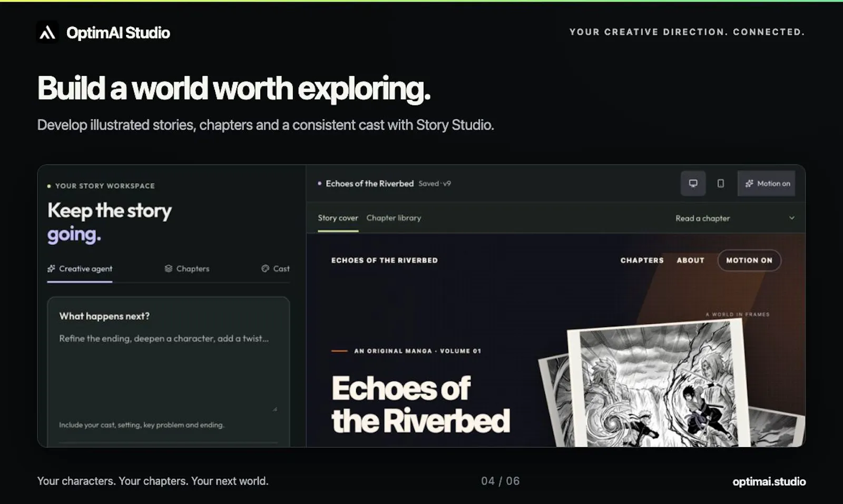The height and width of the screenshot is (504, 843).
Task: Open the Chapters tab in workspace
Action: point(187,269)
